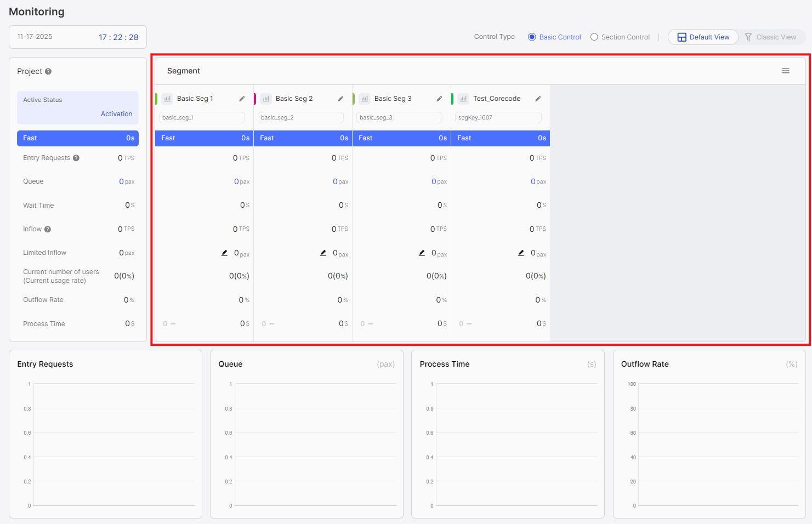The image size is (812, 524).
Task: Click the Default View button
Action: [703, 37]
